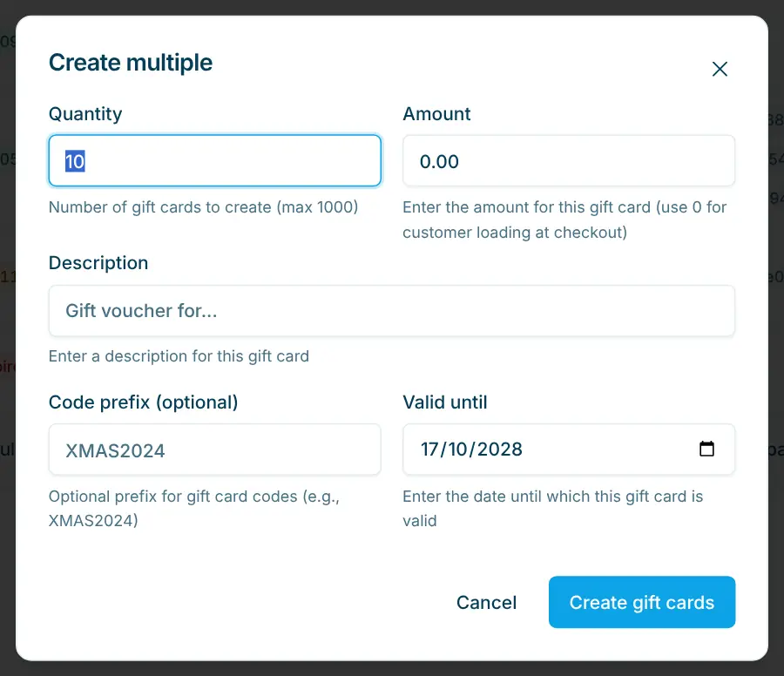
Task: Open the calendar picker for Valid until
Action: click(x=706, y=449)
